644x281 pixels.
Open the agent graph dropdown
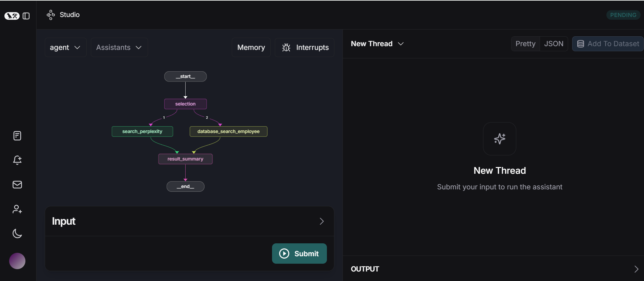pos(65,48)
